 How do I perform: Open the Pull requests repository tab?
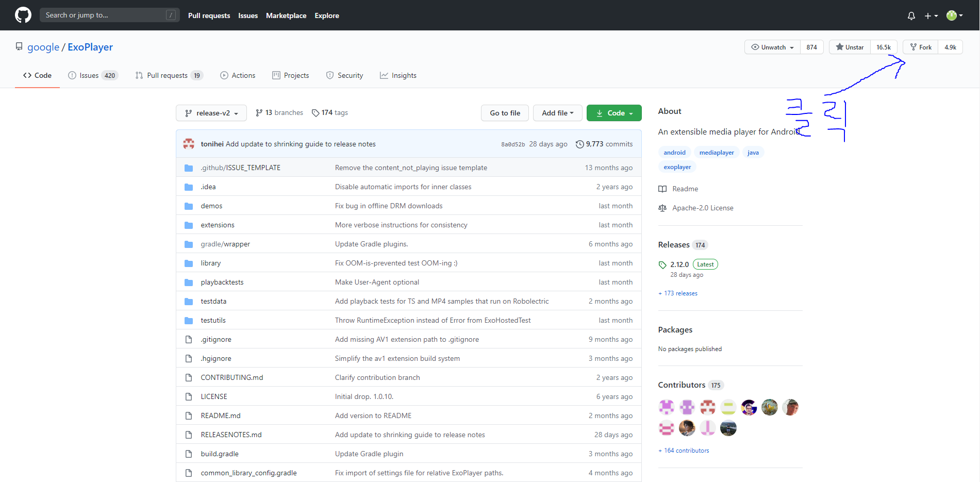(169, 75)
